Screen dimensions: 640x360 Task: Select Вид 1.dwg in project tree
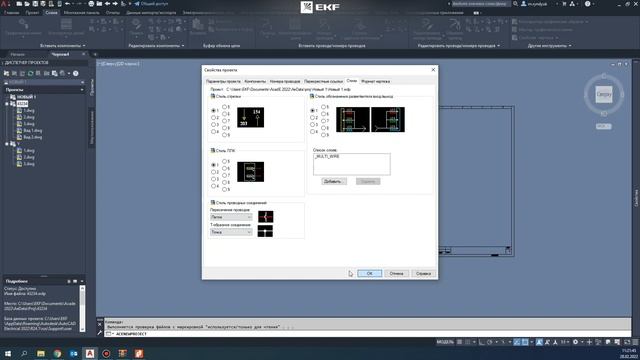click(33, 131)
